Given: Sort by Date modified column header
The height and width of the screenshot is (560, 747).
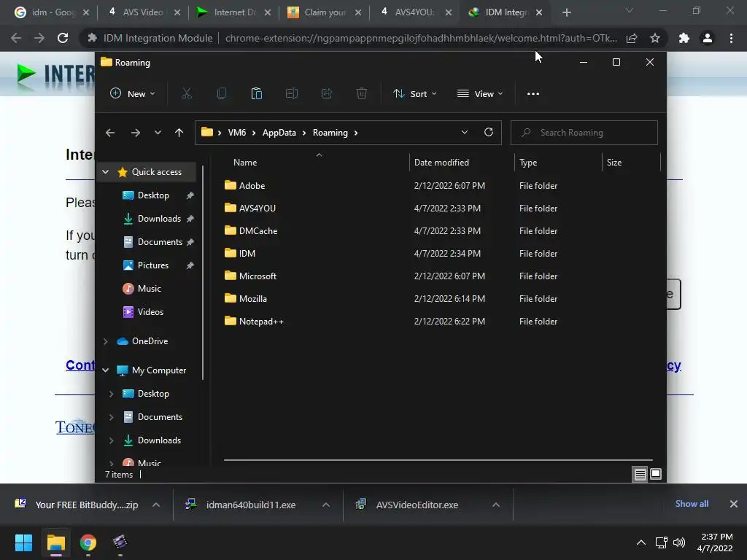Looking at the screenshot, I should pyautogui.click(x=441, y=163).
